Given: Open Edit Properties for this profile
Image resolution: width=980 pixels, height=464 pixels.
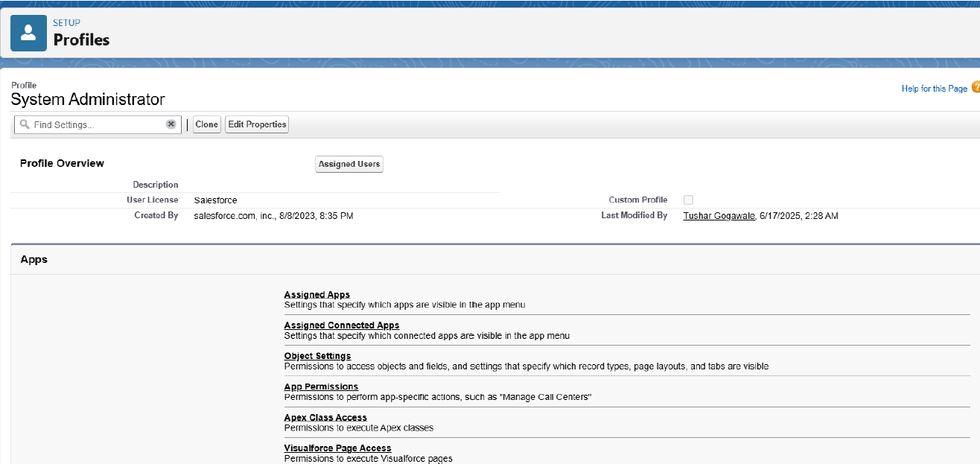Looking at the screenshot, I should tap(257, 124).
